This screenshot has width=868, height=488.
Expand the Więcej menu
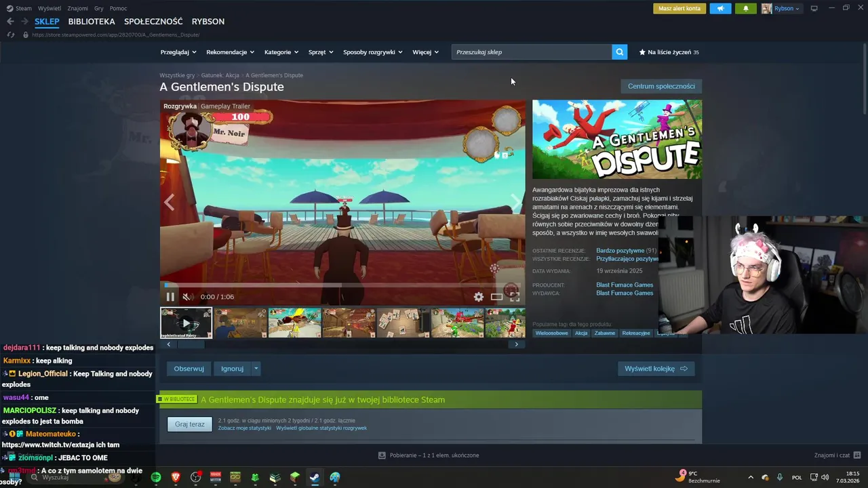click(425, 52)
